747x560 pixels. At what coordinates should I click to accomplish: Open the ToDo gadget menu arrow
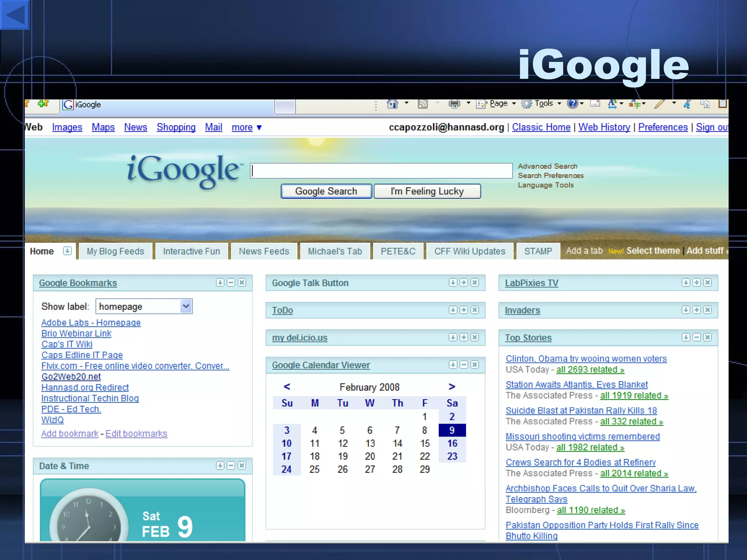pyautogui.click(x=453, y=310)
